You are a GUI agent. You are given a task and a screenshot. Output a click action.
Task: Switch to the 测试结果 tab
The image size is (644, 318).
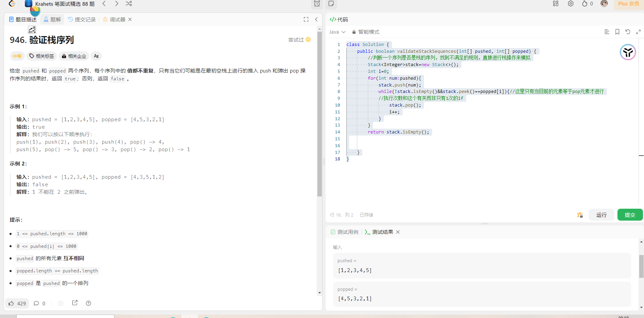379,232
